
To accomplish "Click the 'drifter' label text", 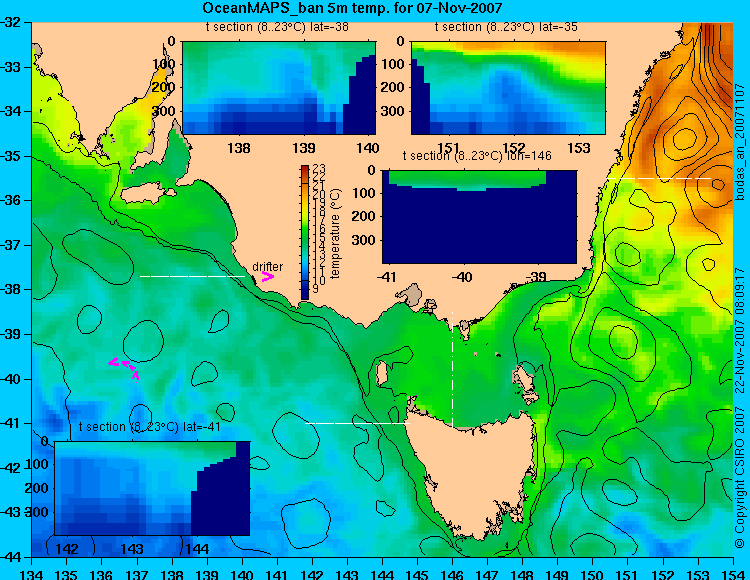I will tap(267, 266).
